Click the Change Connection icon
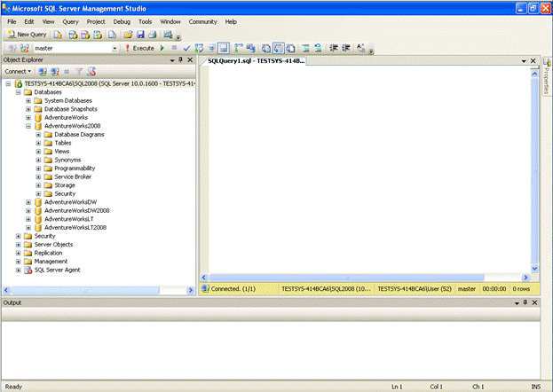The width and height of the screenshot is (553, 392). coord(24,48)
